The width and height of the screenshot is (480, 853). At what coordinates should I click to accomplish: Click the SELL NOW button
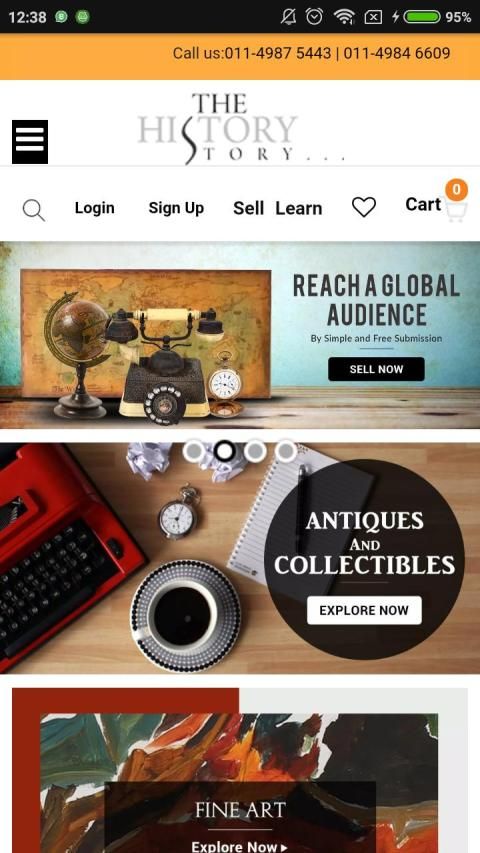[376, 369]
